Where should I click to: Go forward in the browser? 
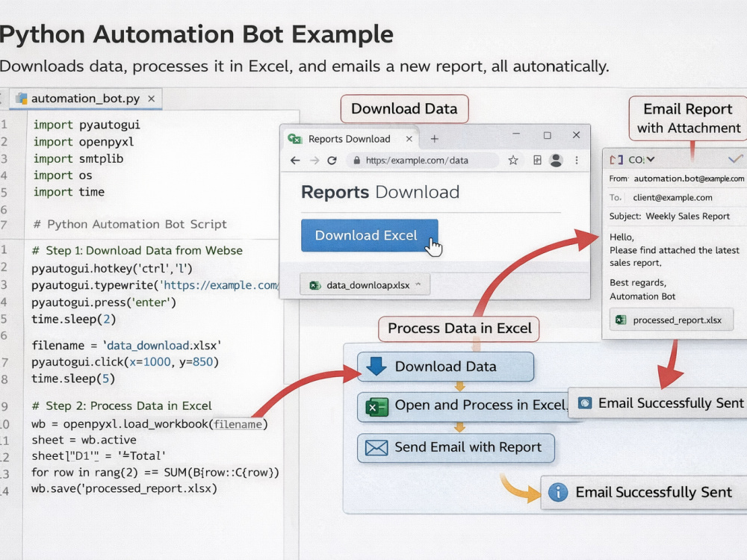pyautogui.click(x=314, y=161)
